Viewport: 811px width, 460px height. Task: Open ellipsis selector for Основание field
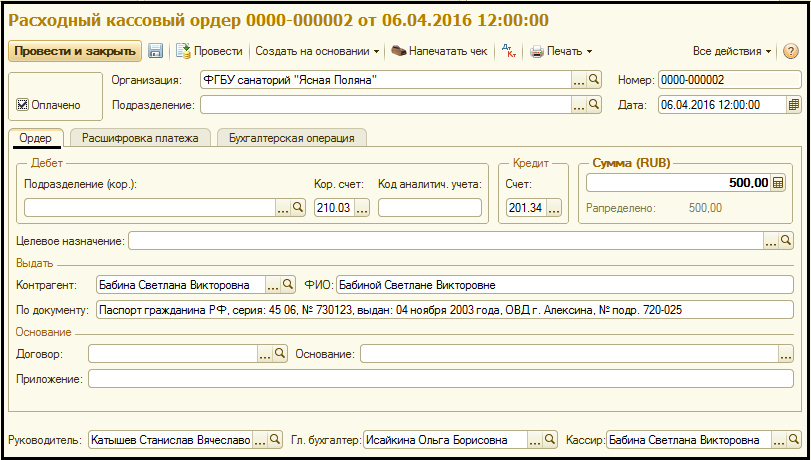pyautogui.click(x=786, y=353)
